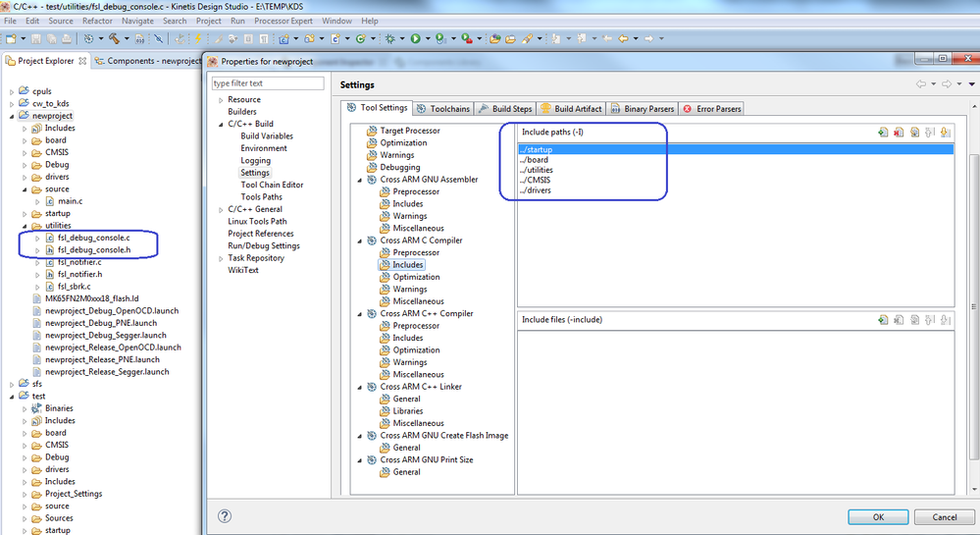980x535 pixels.
Task: Click the yellow Back arrow in main toolbar
Action: pos(623,39)
